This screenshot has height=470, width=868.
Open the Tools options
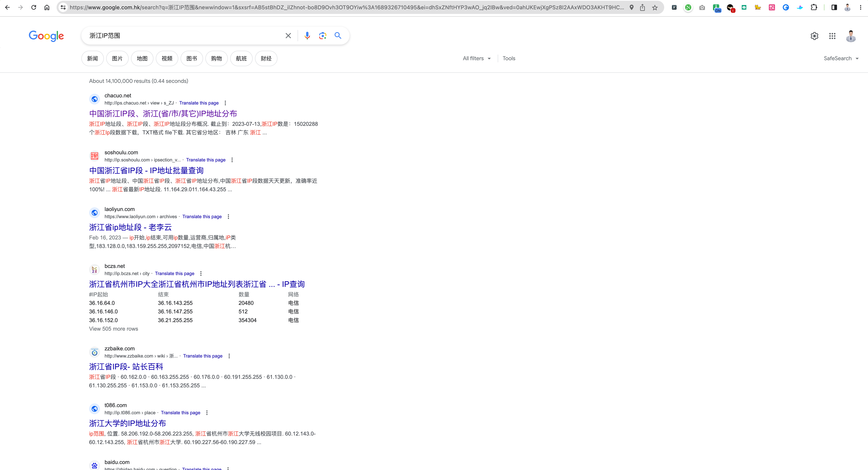(509, 59)
